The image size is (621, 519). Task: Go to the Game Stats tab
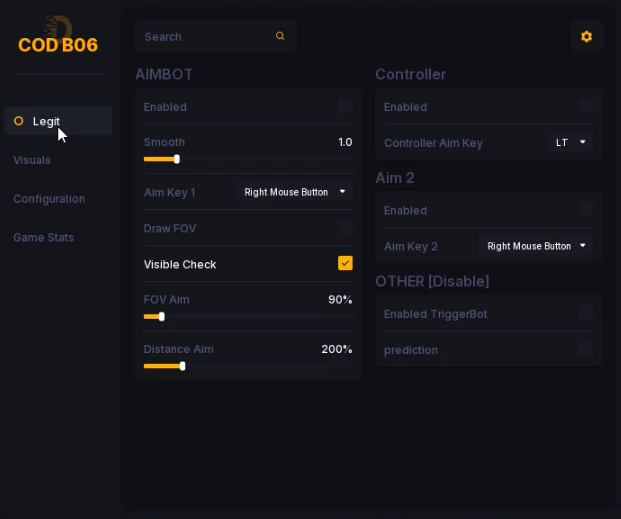click(x=44, y=237)
